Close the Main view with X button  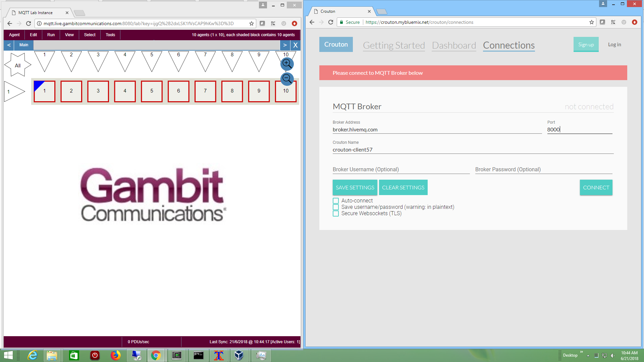pyautogui.click(x=296, y=45)
